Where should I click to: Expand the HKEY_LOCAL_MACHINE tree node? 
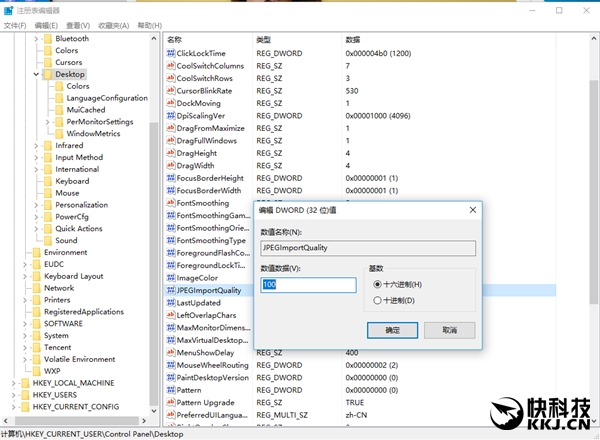(x=12, y=383)
